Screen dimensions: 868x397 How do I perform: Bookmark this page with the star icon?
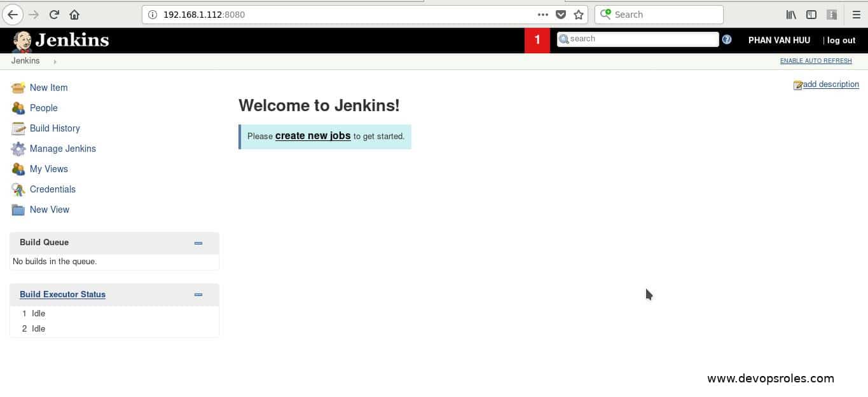coord(579,15)
